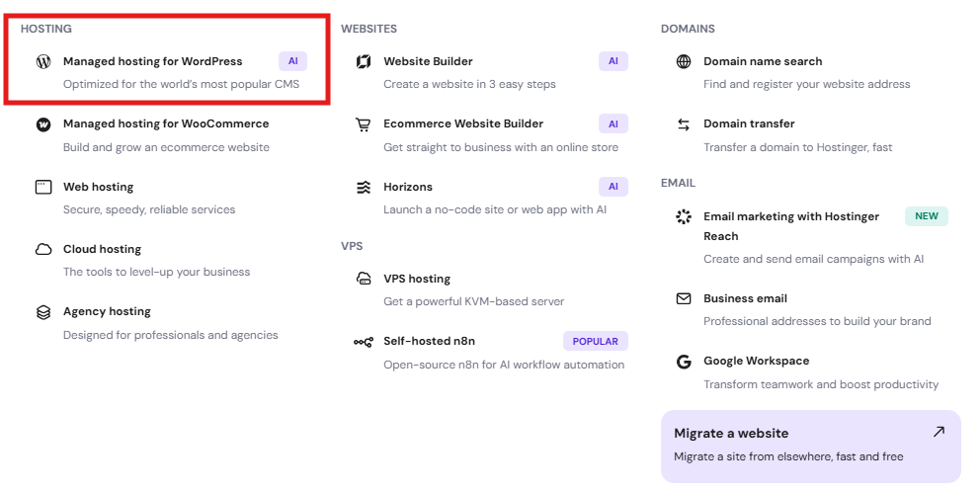The height and width of the screenshot is (492, 980).
Task: Go to Domain name search
Action: [x=763, y=61]
